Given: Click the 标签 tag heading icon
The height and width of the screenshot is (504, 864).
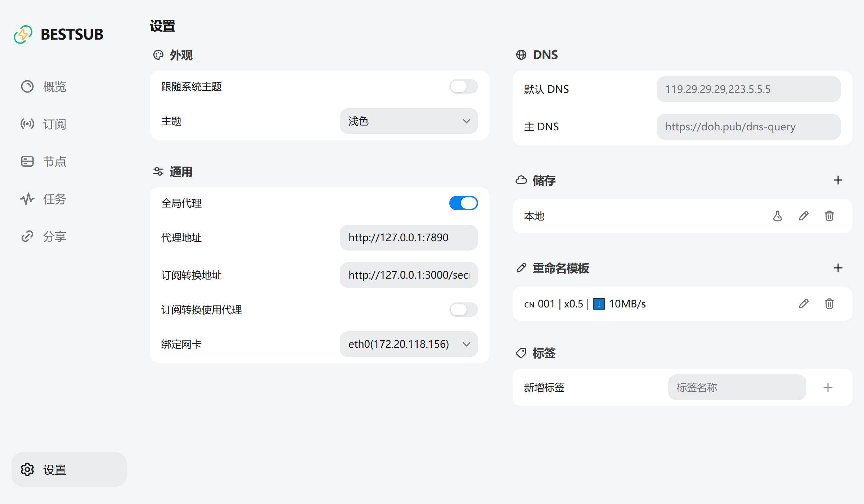Looking at the screenshot, I should (x=521, y=353).
